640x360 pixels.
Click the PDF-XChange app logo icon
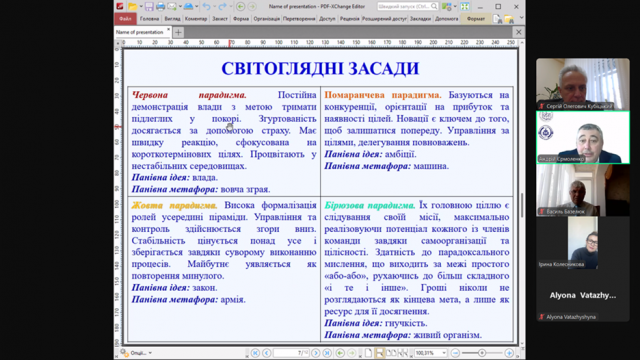[120, 7]
